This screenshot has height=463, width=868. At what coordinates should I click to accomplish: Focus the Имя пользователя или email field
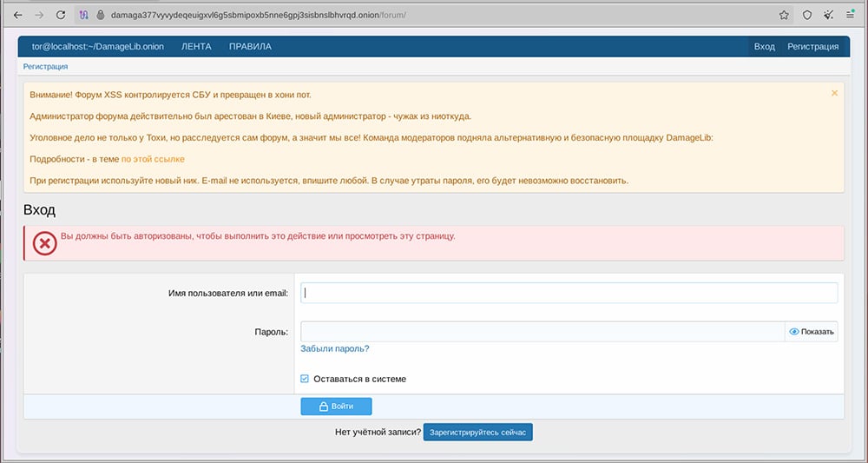click(x=569, y=293)
